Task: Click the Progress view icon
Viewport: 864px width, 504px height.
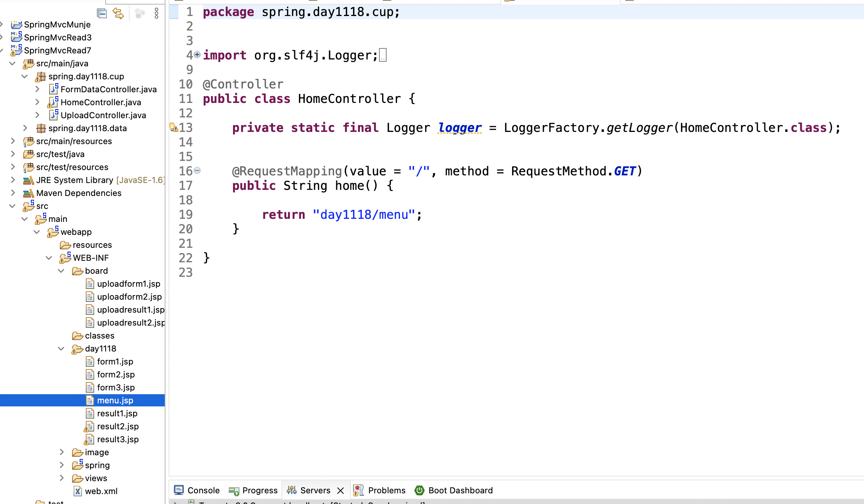Action: (234, 491)
